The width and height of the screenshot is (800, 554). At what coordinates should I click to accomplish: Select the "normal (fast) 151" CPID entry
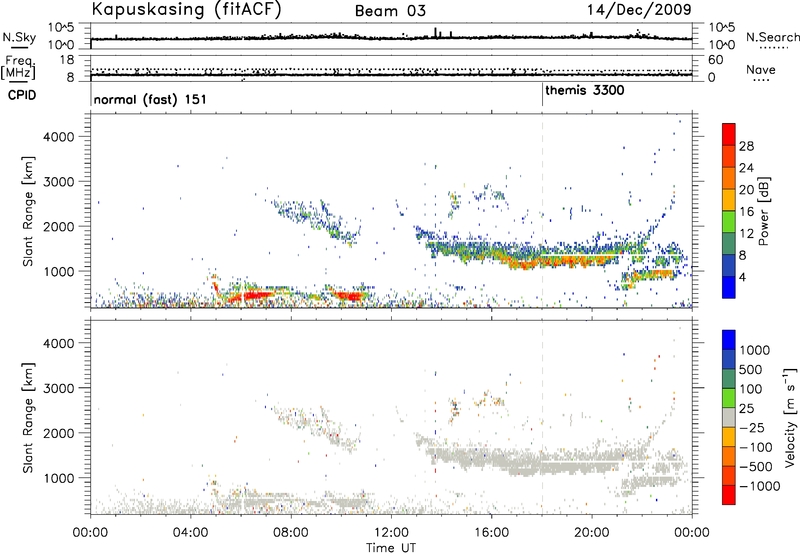[150, 99]
